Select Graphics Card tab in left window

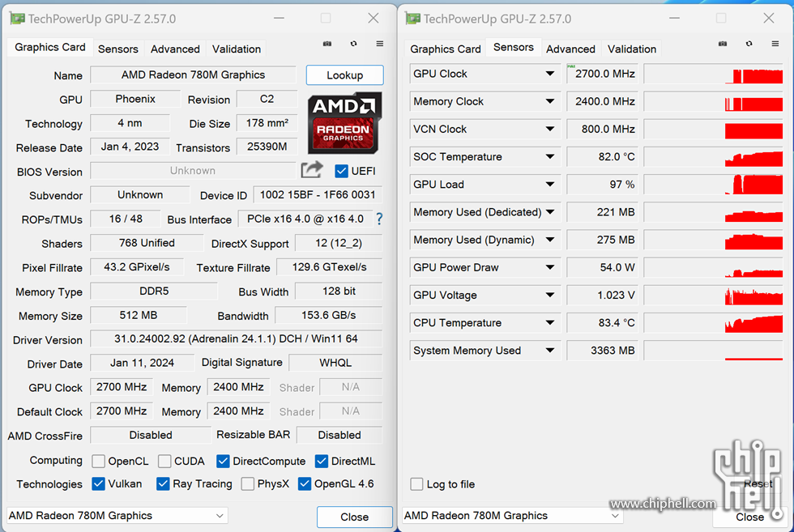tap(50, 47)
